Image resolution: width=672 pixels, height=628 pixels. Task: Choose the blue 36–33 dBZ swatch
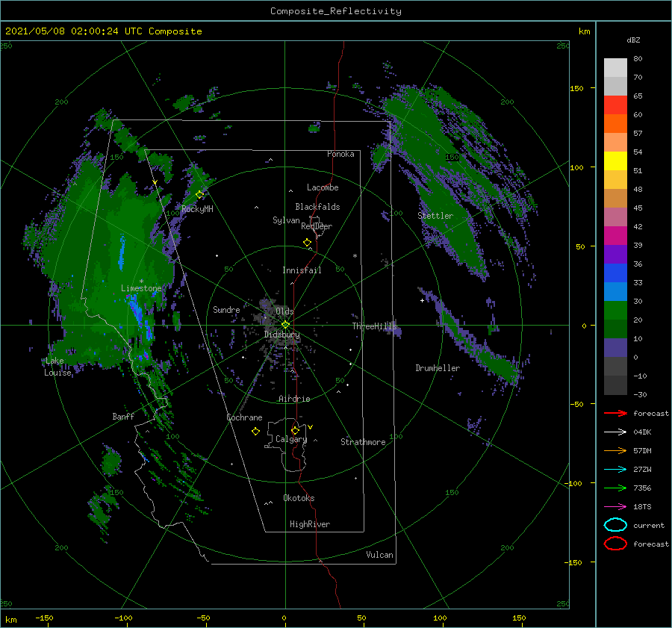point(615,273)
